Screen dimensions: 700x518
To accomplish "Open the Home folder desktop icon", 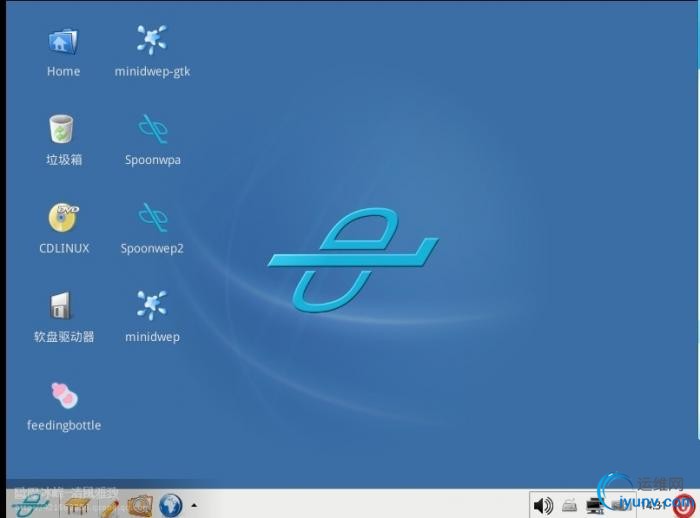I will coord(63,51).
